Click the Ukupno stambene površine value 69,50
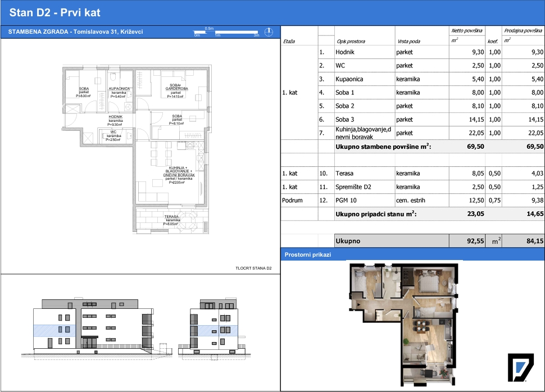The height and width of the screenshot is (392, 545). click(x=475, y=147)
